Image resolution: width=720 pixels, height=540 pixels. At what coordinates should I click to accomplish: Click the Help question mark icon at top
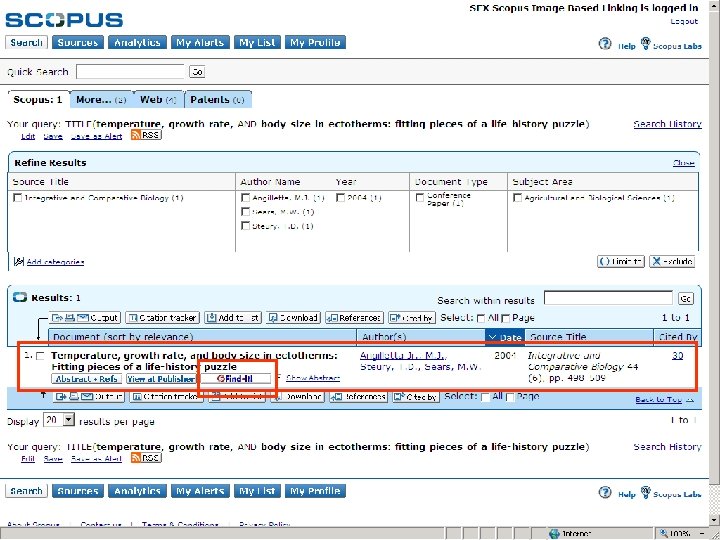[x=605, y=44]
